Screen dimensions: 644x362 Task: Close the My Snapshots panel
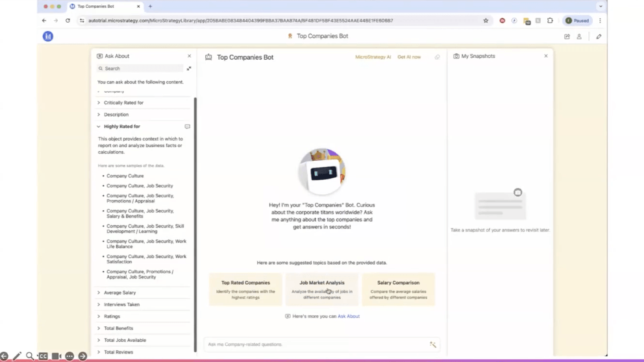point(546,56)
